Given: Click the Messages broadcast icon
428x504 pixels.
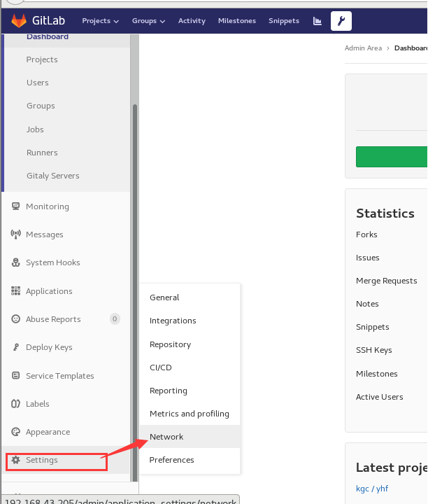Looking at the screenshot, I should point(15,234).
